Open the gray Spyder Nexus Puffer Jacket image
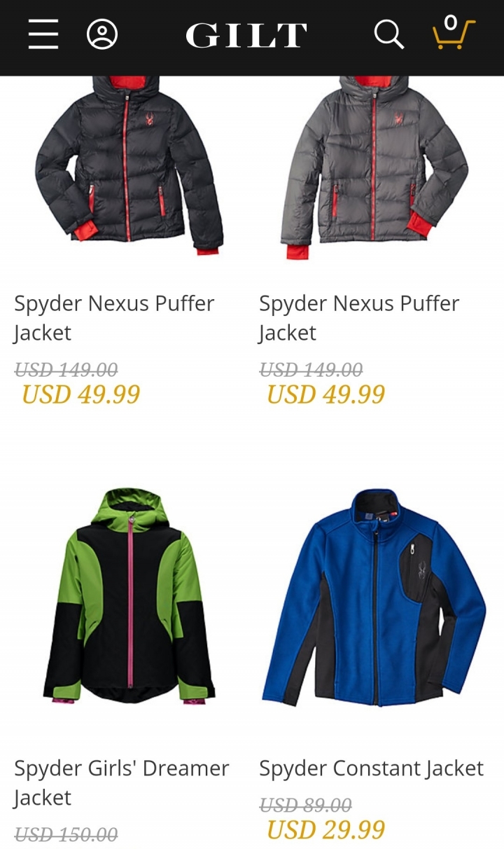504x849 pixels. click(374, 167)
